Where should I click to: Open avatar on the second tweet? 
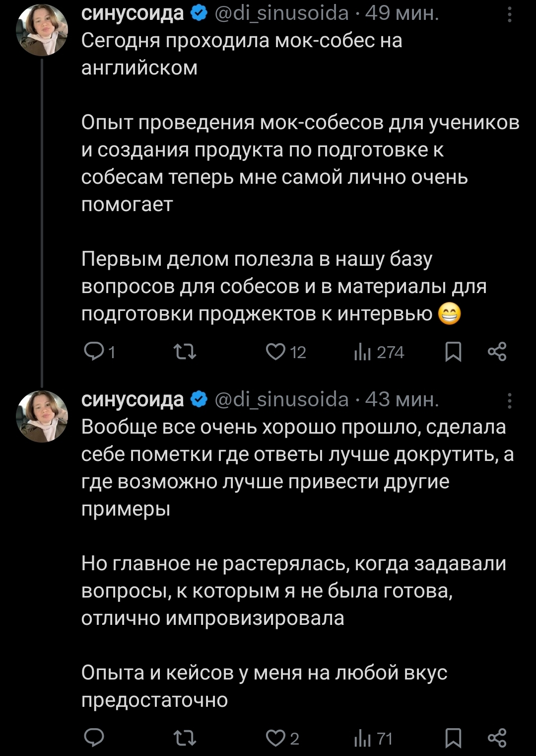(x=42, y=416)
